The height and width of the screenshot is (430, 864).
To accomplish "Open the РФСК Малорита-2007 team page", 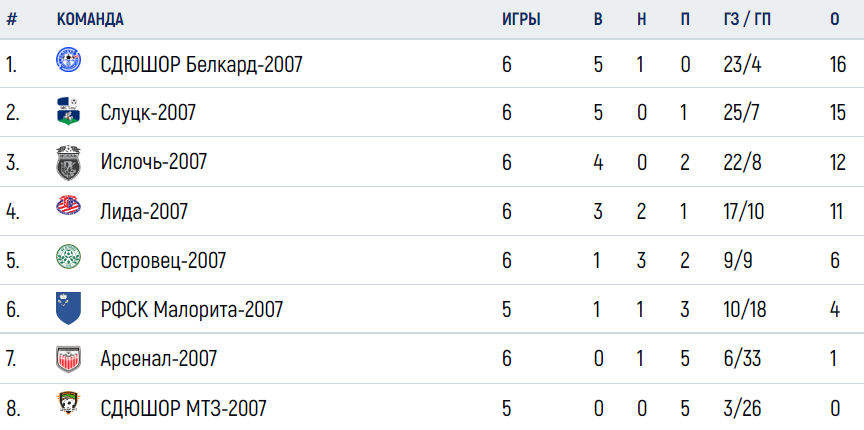I will click(192, 309).
